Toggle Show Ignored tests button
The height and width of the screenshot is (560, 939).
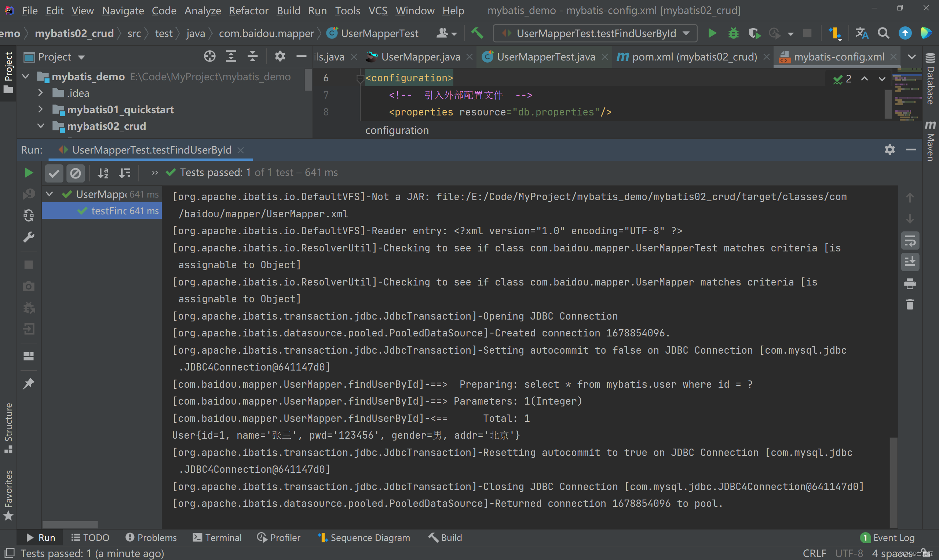pyautogui.click(x=76, y=173)
